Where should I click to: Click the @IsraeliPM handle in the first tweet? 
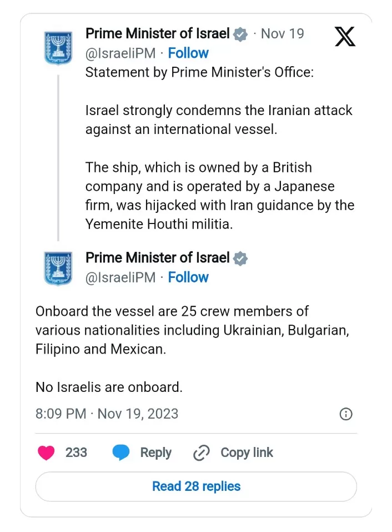point(120,53)
